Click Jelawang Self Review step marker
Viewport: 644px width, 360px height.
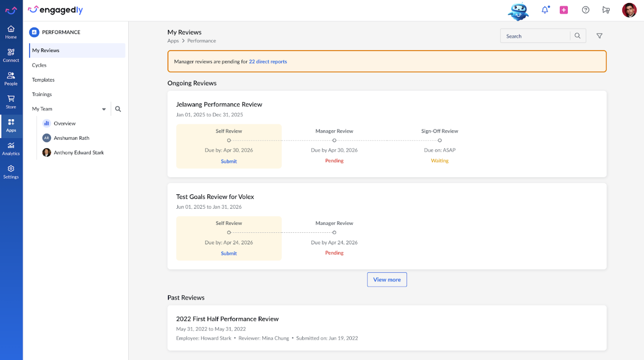click(x=229, y=140)
